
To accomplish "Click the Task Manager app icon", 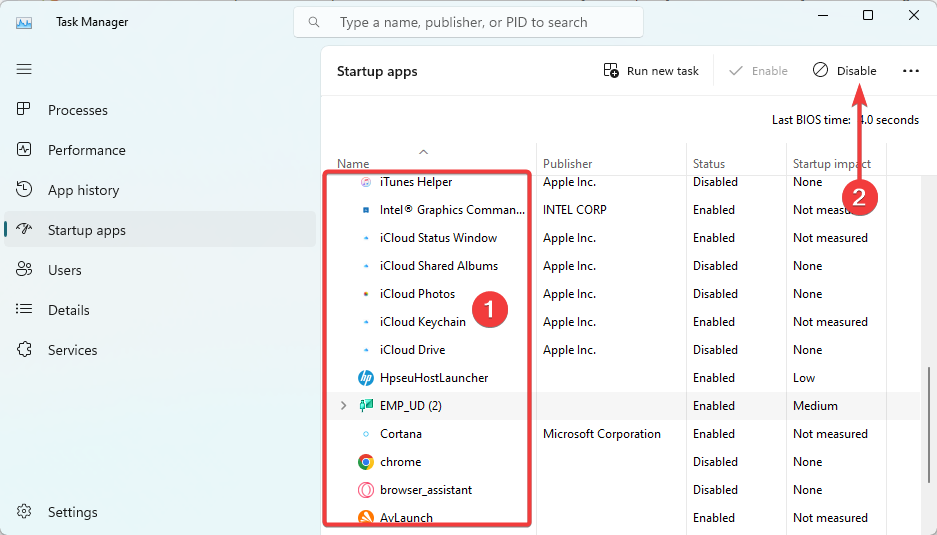I will [x=24, y=22].
